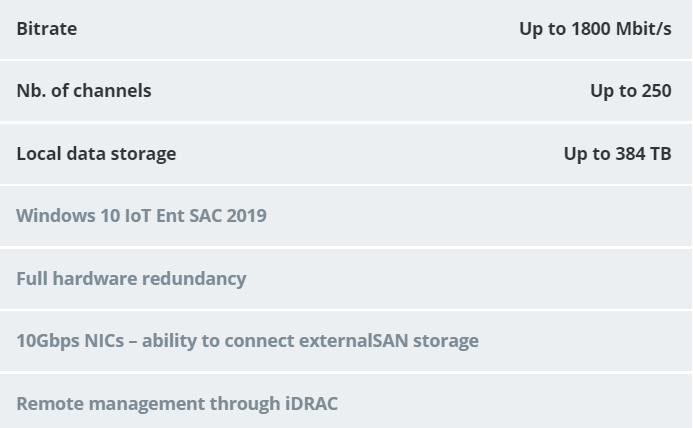
Task: Click the Bitrate label
Action: click(46, 29)
